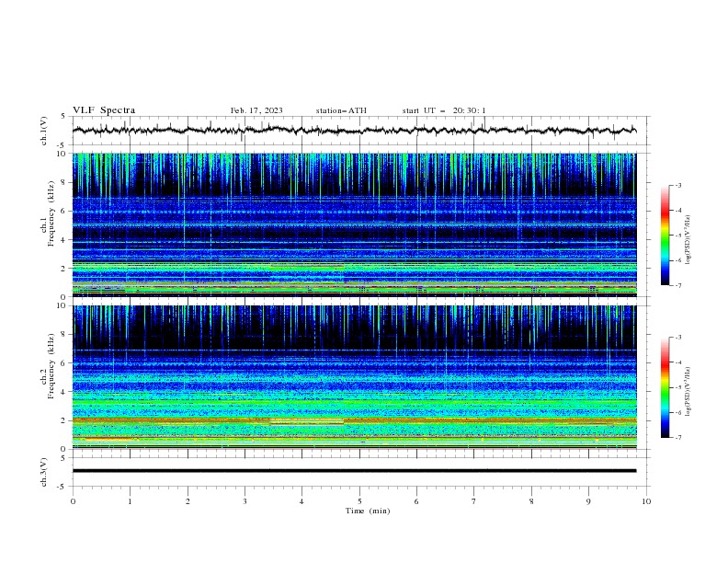728x563 pixels.
Task: Click the '-7' label on ch.2 colorbar
Action: coord(678,437)
